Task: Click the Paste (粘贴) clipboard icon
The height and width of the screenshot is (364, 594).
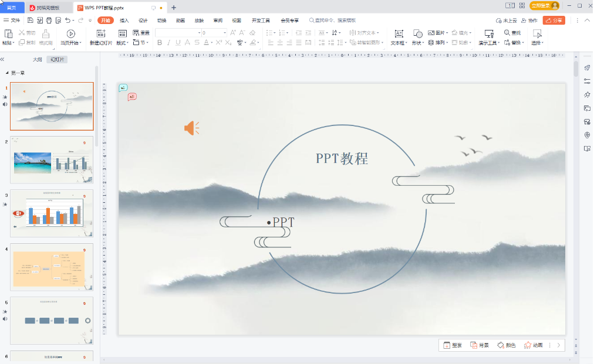Action: (x=7, y=33)
